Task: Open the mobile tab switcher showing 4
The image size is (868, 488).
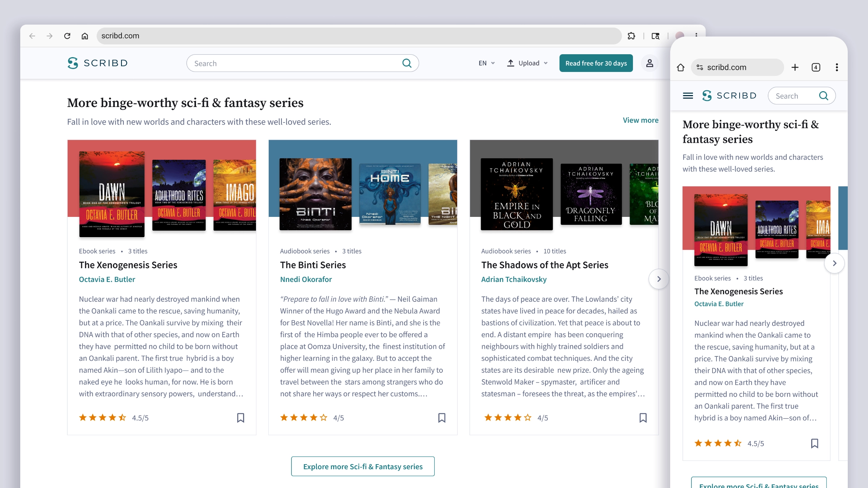Action: [816, 67]
